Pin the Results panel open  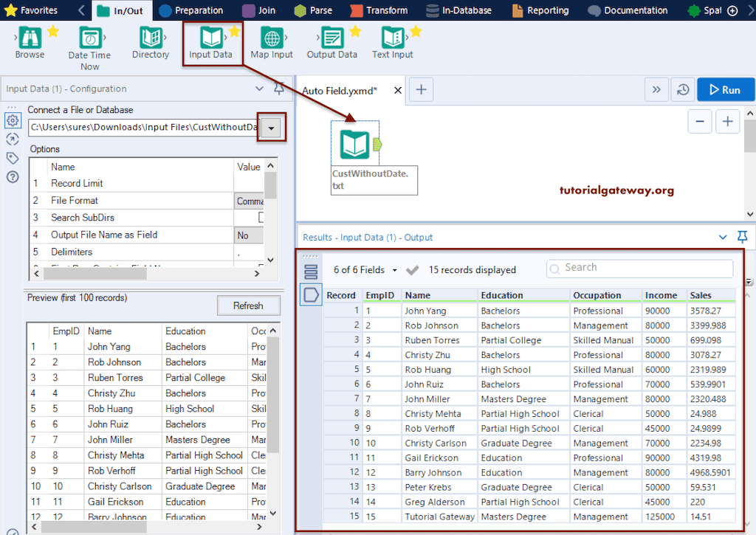pyautogui.click(x=743, y=237)
